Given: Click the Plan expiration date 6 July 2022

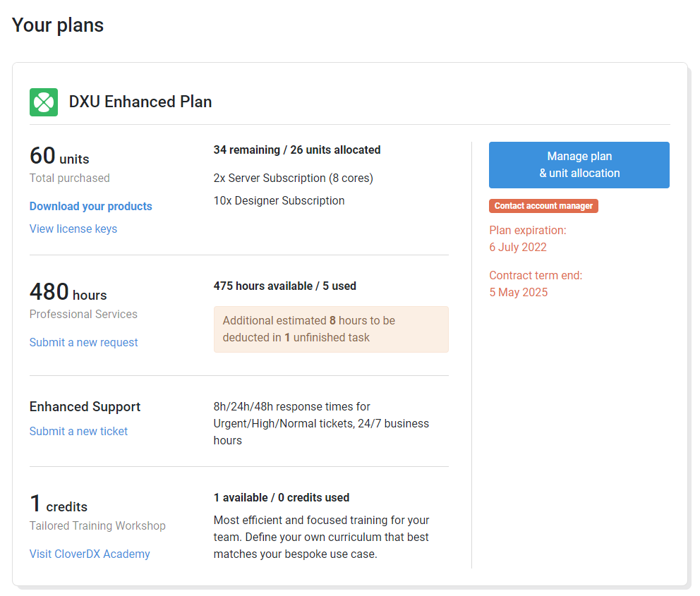Looking at the screenshot, I should pos(518,247).
